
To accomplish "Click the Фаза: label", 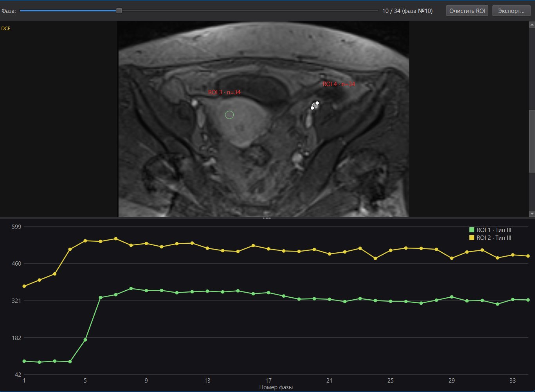I will 9,11.
